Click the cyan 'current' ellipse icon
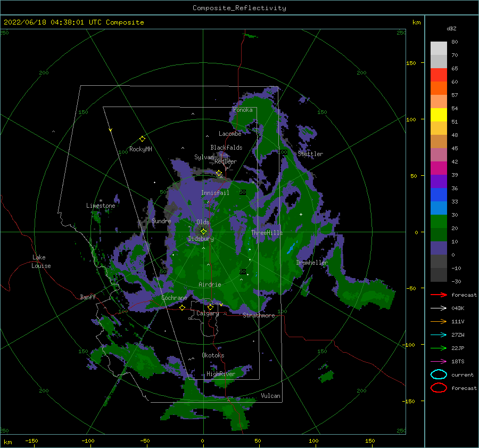This screenshot has height=448, width=479. (439, 374)
